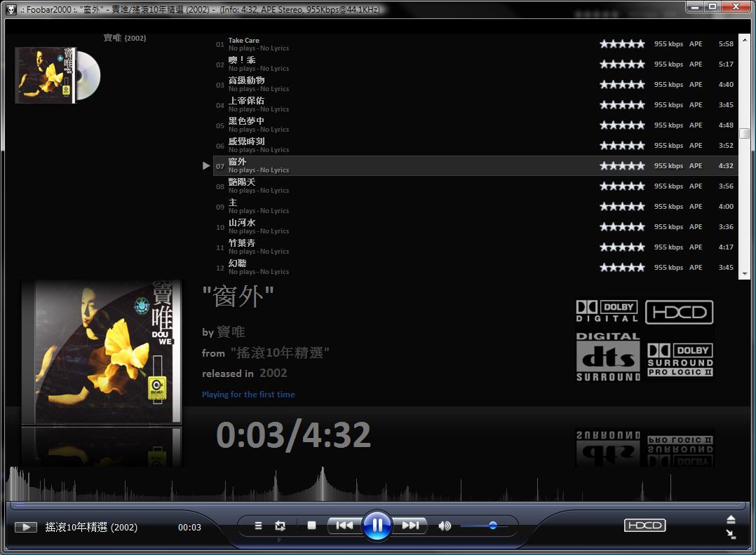This screenshot has height=555, width=756.
Task: Adjust the volume slider knob
Action: point(493,526)
